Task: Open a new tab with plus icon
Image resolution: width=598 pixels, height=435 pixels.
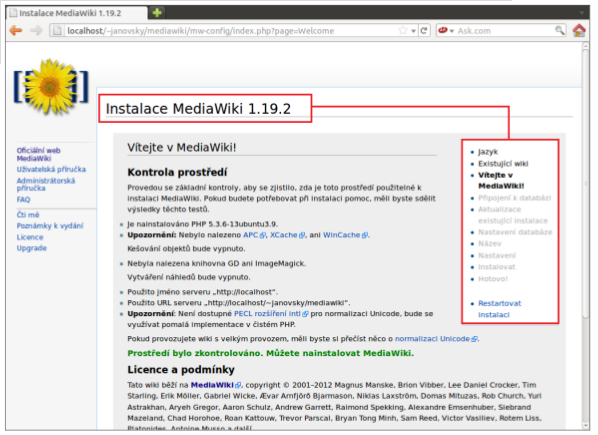Action: point(157,13)
